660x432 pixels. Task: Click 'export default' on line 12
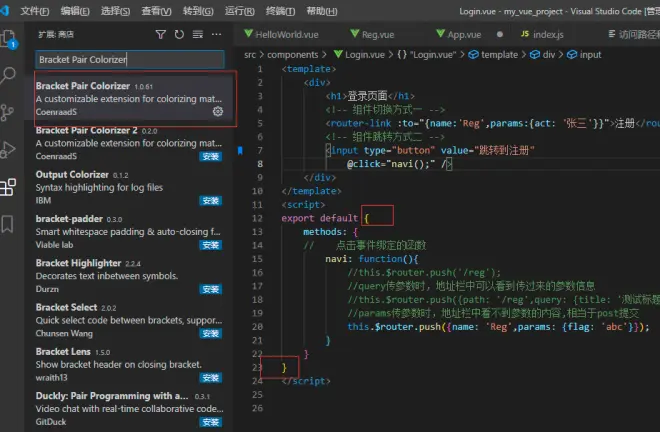319,218
